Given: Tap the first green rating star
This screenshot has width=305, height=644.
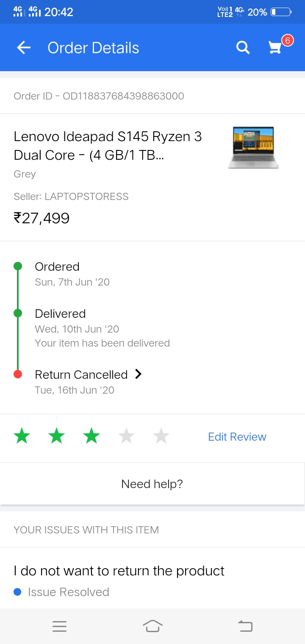Looking at the screenshot, I should pos(22,436).
